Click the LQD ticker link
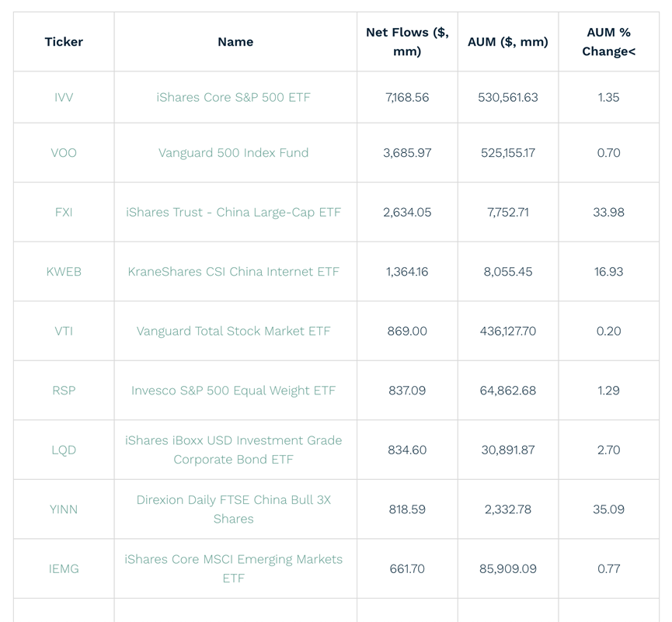 pyautogui.click(x=64, y=450)
